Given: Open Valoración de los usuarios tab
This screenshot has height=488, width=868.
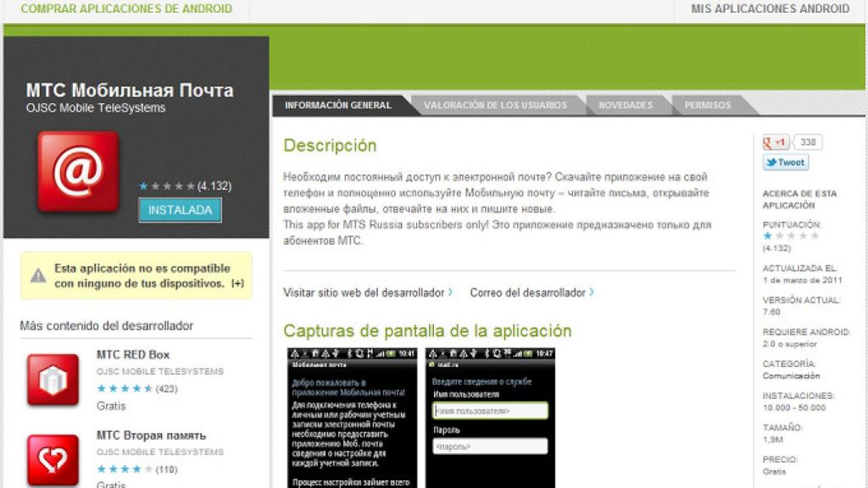Looking at the screenshot, I should coord(495,105).
